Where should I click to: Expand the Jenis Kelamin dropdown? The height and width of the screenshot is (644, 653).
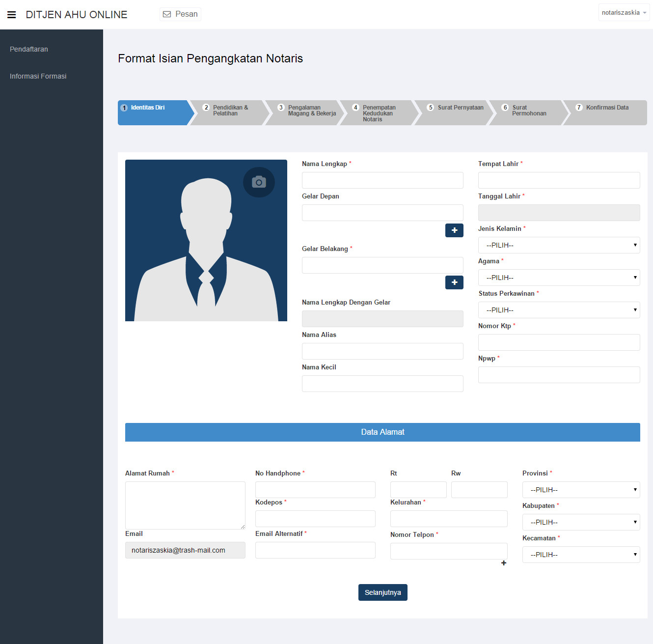pyautogui.click(x=559, y=245)
